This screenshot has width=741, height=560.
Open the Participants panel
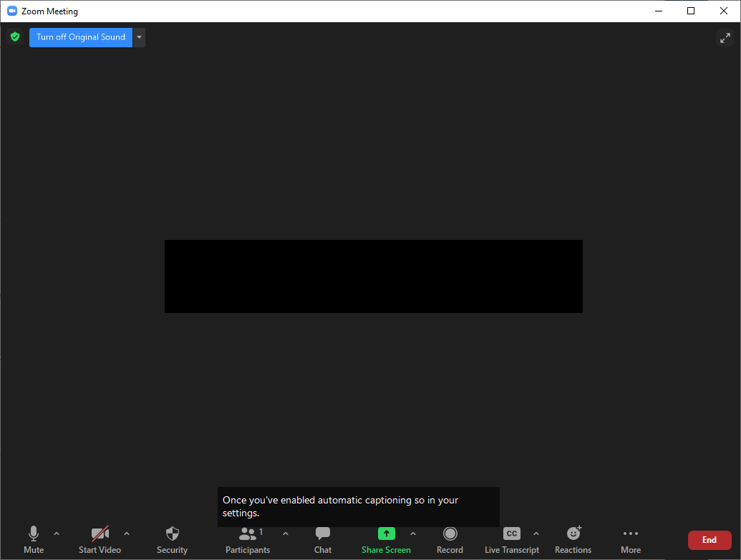coord(248,539)
